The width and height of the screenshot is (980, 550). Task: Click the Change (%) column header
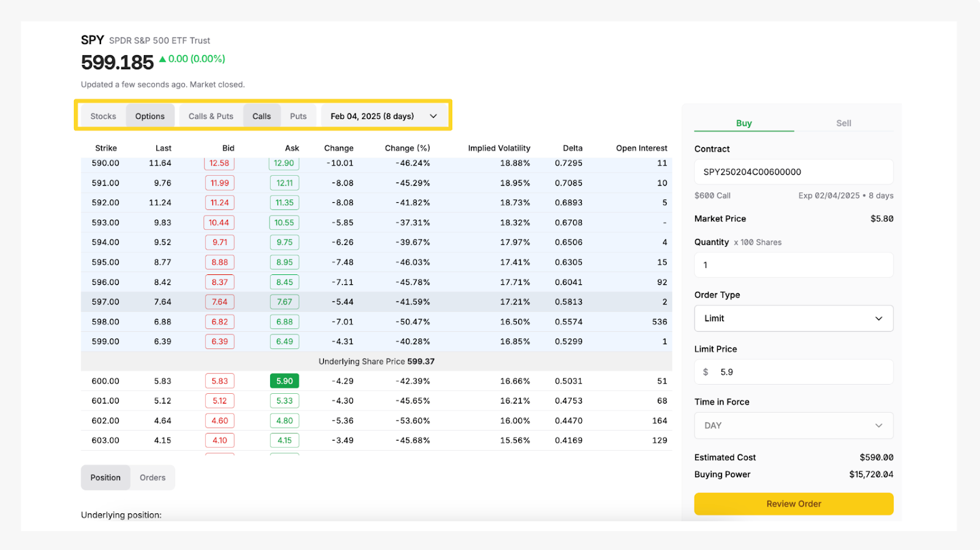(407, 148)
